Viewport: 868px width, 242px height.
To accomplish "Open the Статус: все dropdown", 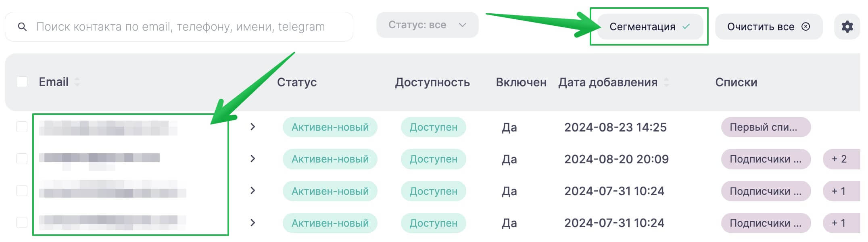I will click(428, 25).
